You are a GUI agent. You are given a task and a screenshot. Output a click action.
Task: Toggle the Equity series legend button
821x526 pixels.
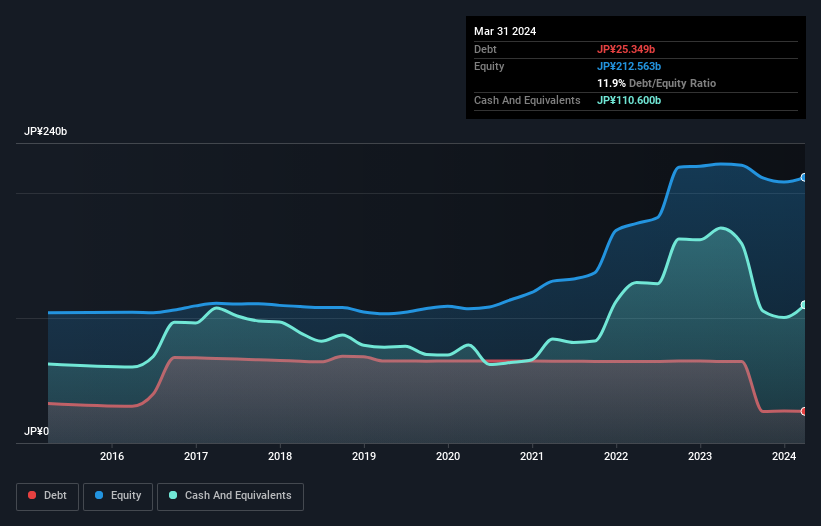(118, 496)
